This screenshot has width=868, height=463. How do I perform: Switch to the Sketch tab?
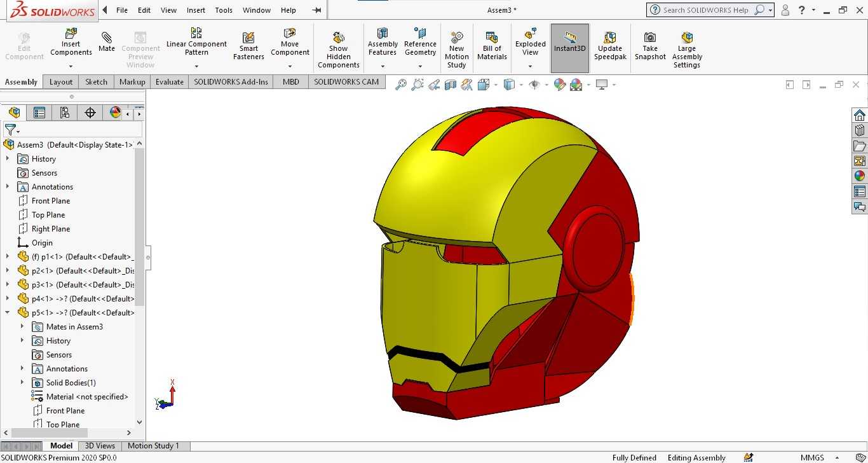click(97, 82)
